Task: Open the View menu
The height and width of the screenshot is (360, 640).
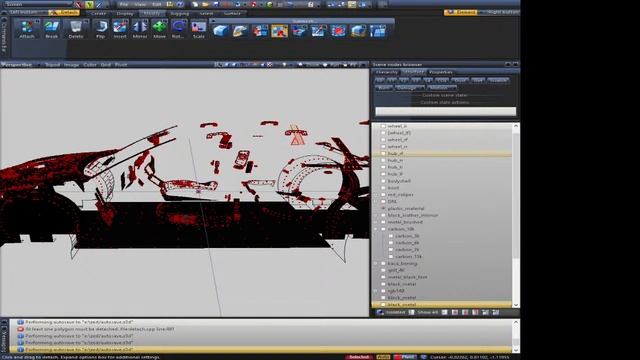Action: [x=140, y=4]
